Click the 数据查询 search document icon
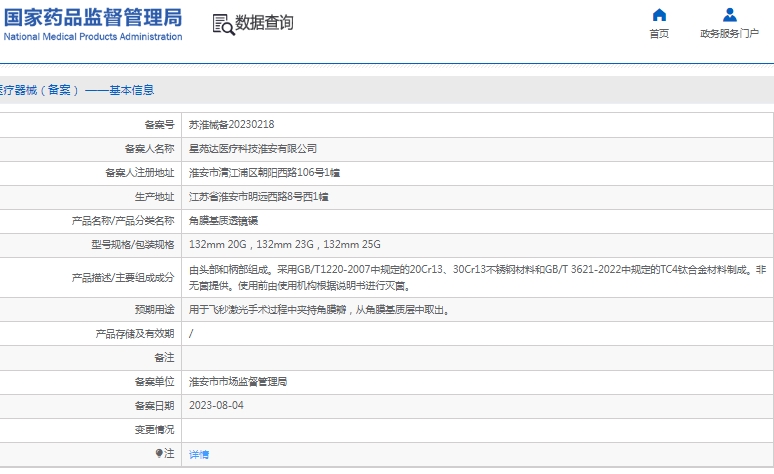This screenshot has height=474, width=774. point(223,25)
